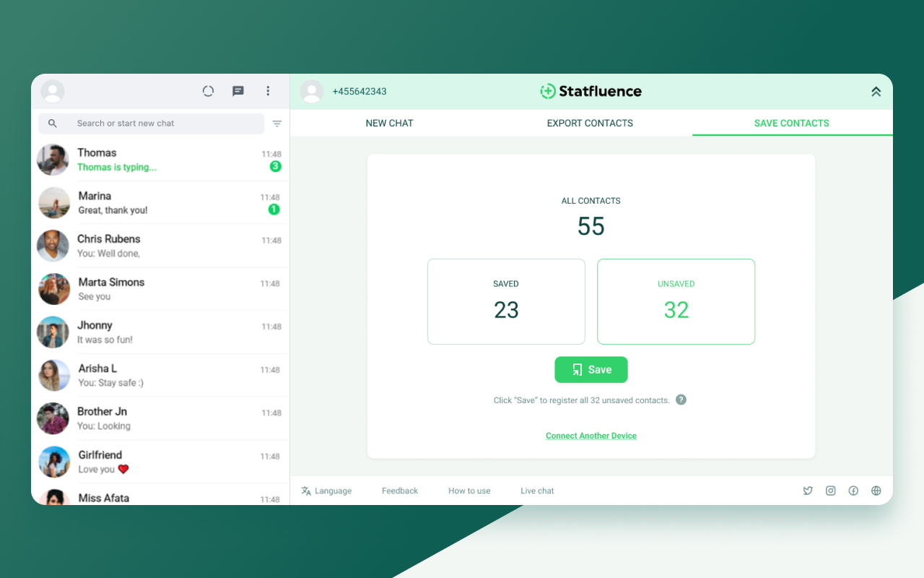Click the chat filter icon beside search
924x578 pixels.
tap(276, 124)
